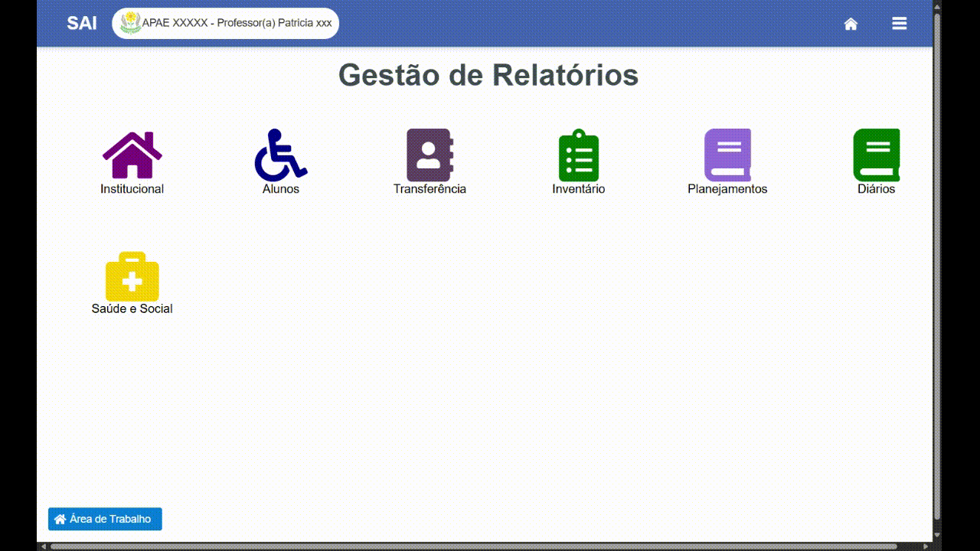Click the Área de Trabalho button

click(105, 519)
